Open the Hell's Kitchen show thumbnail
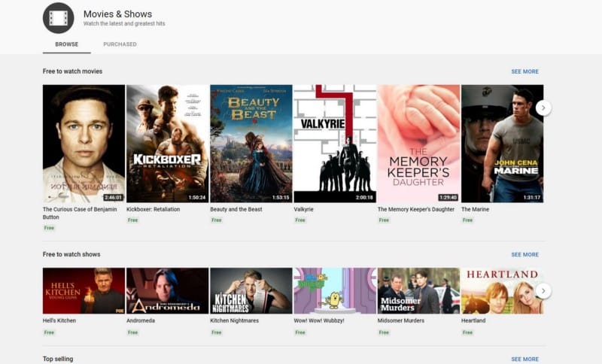The width and height of the screenshot is (602, 364). click(84, 291)
